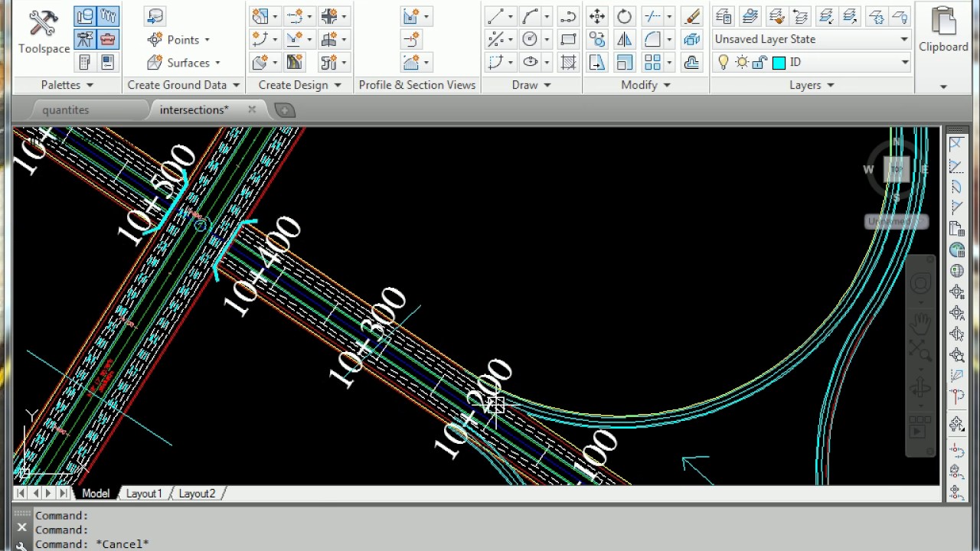
Task: Click the TOP face of the ViewCube
Action: pos(896,169)
